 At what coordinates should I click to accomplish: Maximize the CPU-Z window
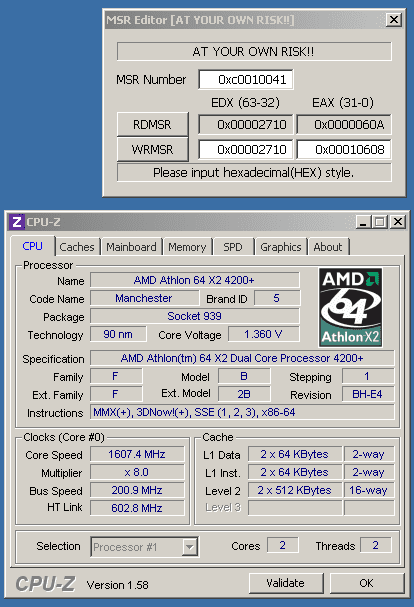(379, 222)
